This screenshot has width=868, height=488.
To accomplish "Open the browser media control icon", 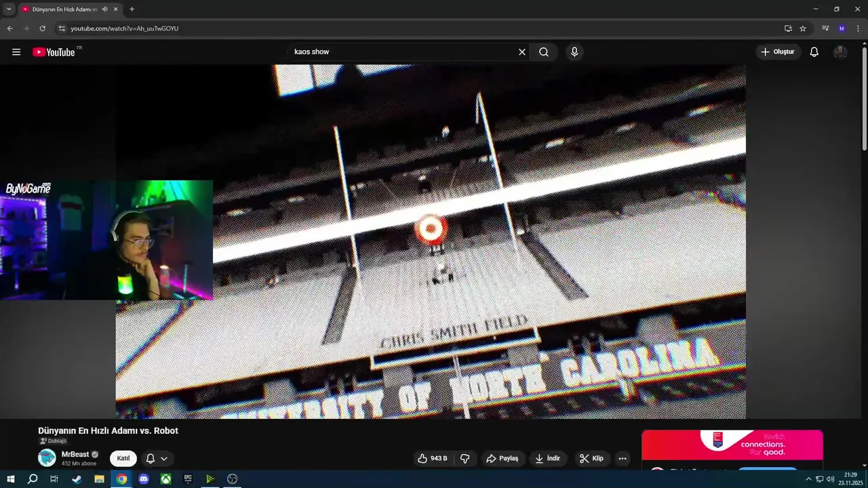I will [x=825, y=28].
